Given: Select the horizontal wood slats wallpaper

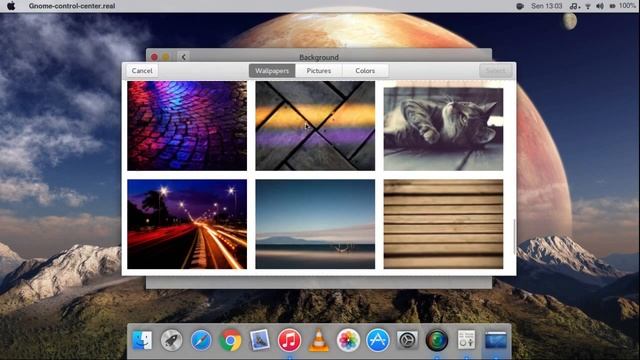Looking at the screenshot, I should point(443,224).
